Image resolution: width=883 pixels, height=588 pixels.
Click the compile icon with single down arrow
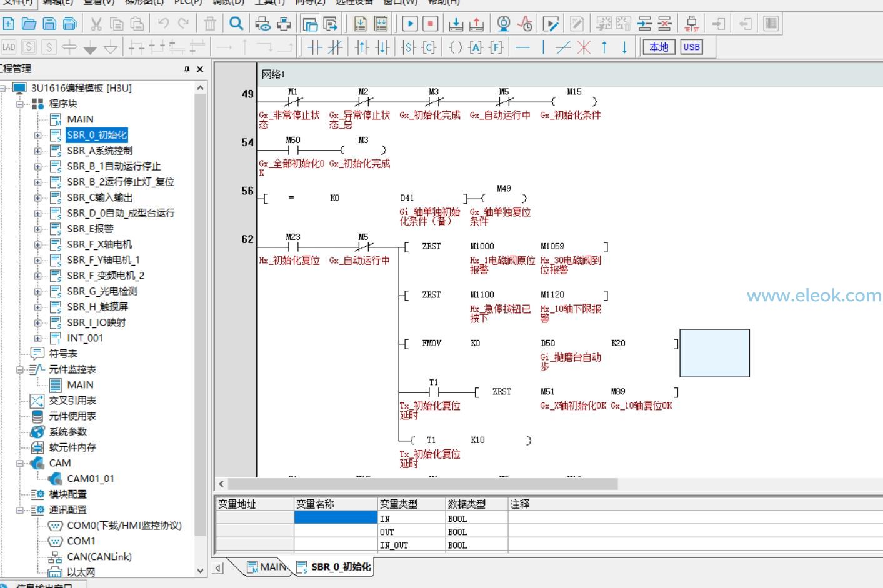click(x=361, y=24)
